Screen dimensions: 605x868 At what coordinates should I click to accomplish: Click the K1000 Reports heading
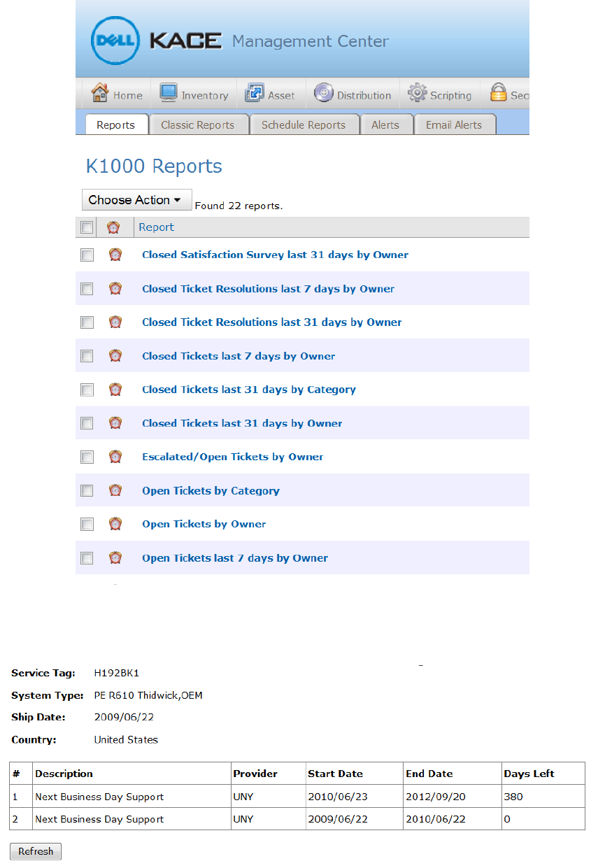pos(154,166)
